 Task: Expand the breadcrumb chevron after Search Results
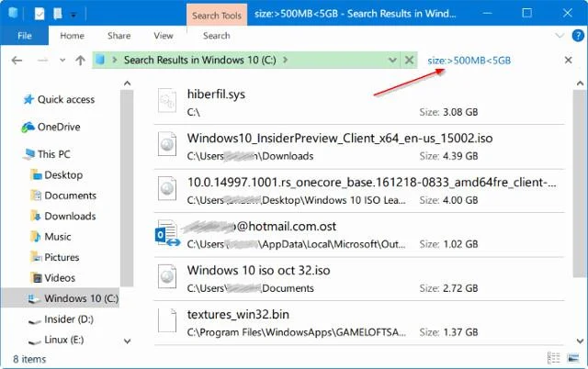[x=286, y=60]
